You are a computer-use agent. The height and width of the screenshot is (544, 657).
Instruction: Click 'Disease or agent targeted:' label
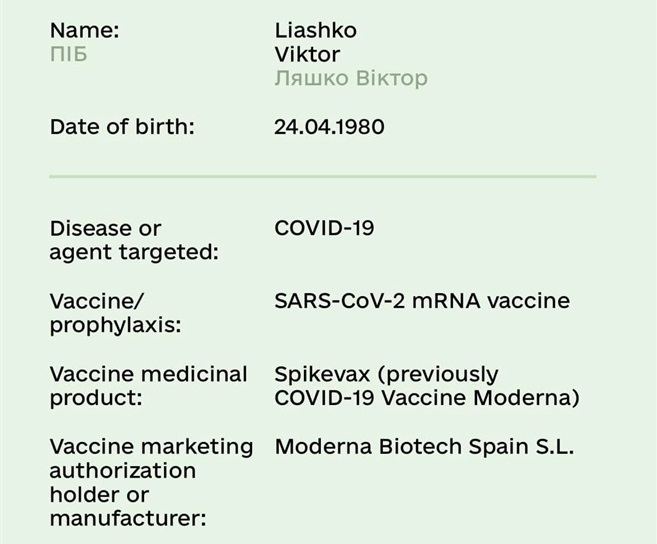134,240
